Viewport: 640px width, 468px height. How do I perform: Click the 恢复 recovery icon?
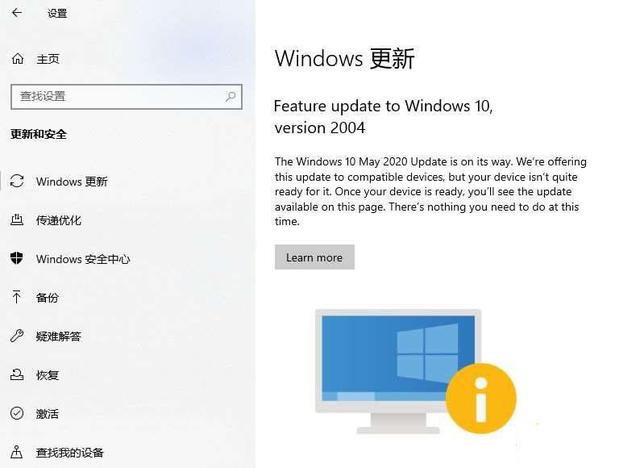click(x=17, y=374)
